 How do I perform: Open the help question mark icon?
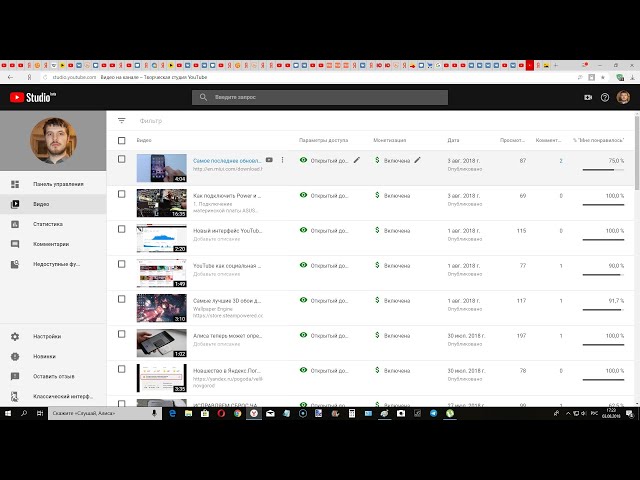click(x=605, y=97)
